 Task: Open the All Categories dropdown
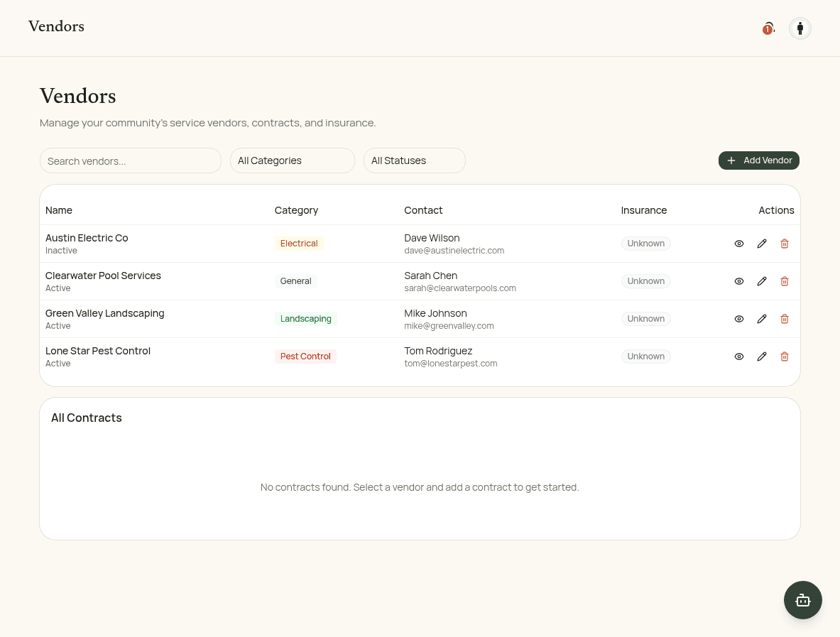[x=293, y=160]
